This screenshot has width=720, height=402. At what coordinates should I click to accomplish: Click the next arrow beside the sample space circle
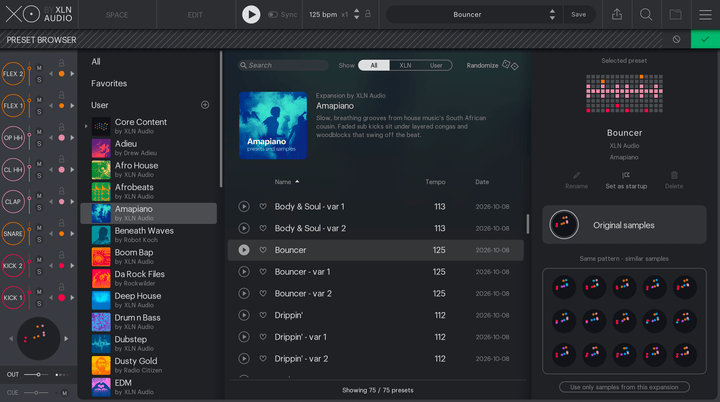point(66,339)
